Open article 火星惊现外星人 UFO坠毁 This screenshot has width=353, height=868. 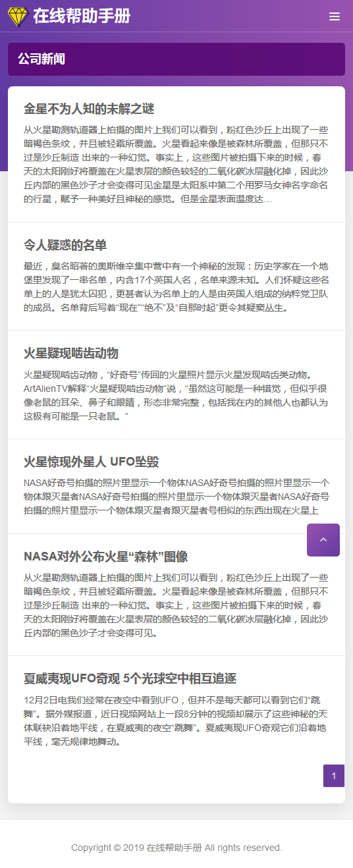[92, 462]
